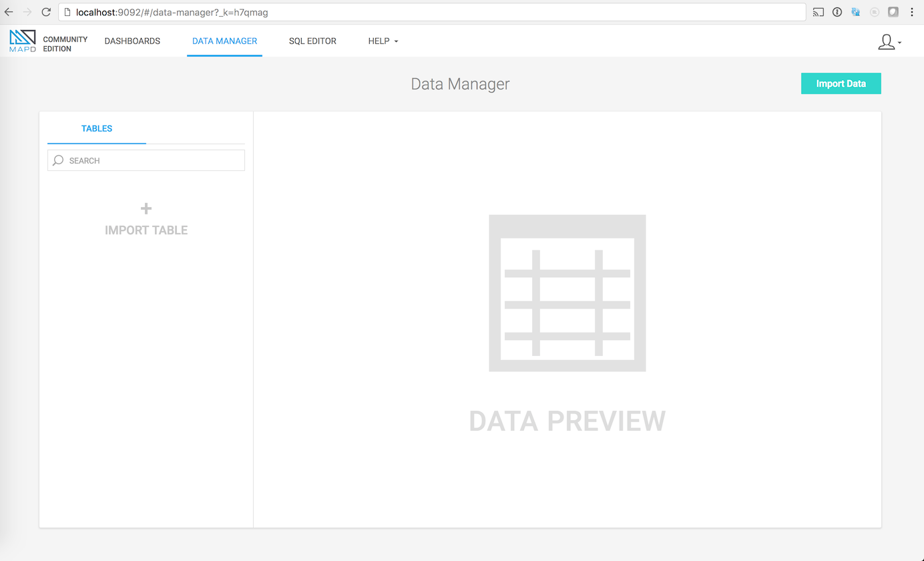The width and height of the screenshot is (924, 561).
Task: Focus the table Search field
Action: [154, 160]
